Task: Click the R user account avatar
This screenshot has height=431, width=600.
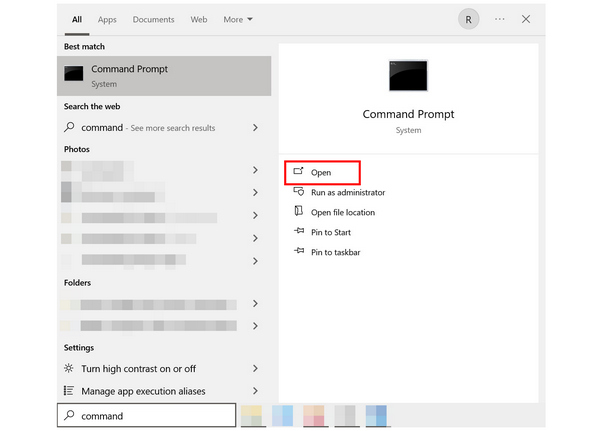Action: (x=468, y=19)
